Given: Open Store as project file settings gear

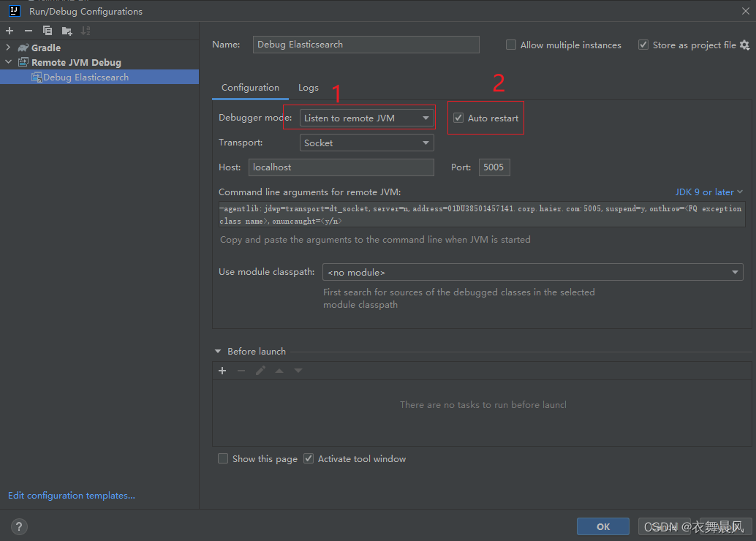Looking at the screenshot, I should pyautogui.click(x=744, y=45).
